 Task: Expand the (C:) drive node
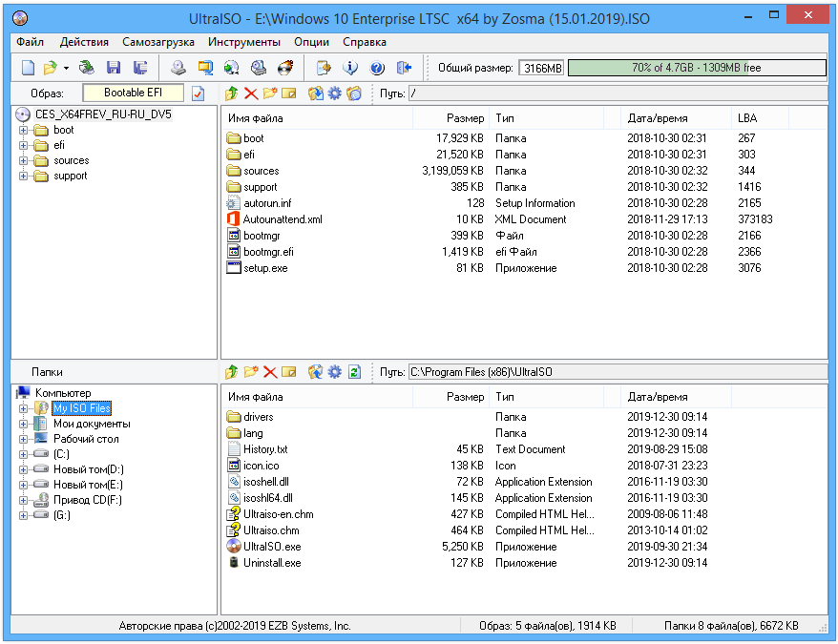click(x=23, y=455)
